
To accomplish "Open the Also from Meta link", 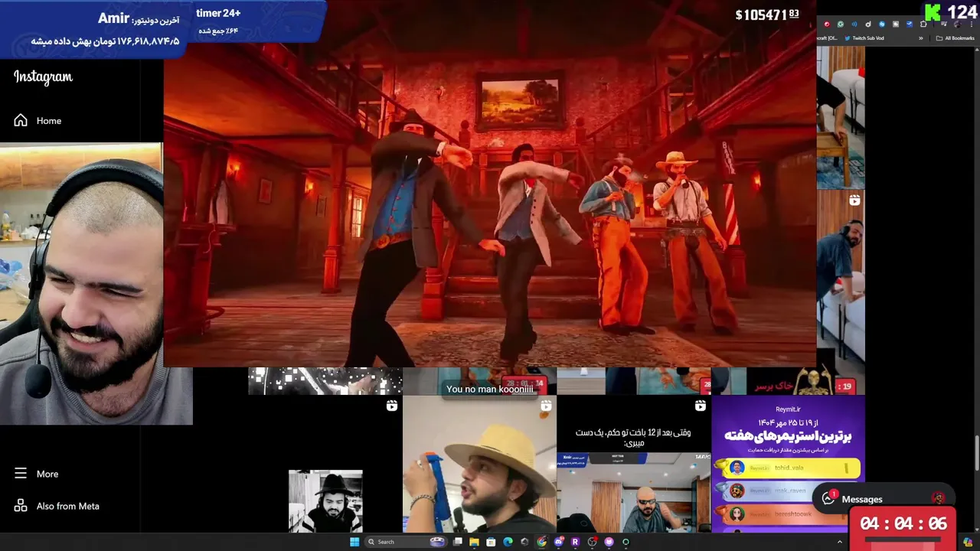I will pos(57,506).
